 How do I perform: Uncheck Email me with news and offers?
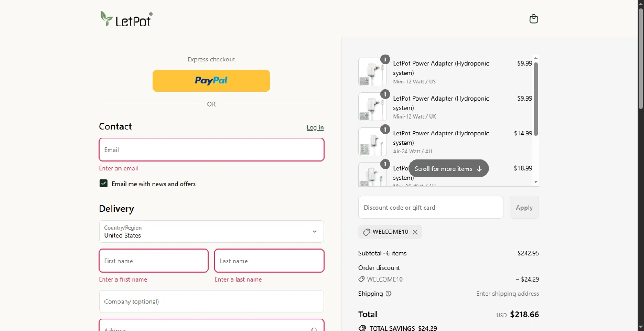tap(103, 184)
